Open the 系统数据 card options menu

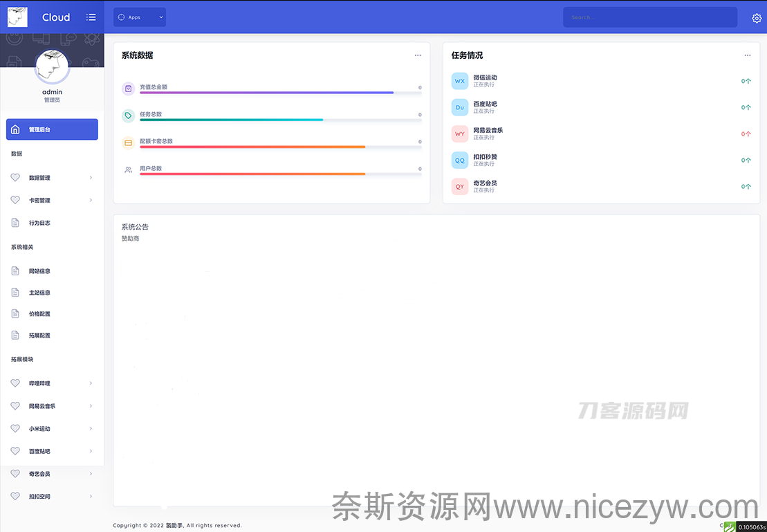click(x=418, y=55)
